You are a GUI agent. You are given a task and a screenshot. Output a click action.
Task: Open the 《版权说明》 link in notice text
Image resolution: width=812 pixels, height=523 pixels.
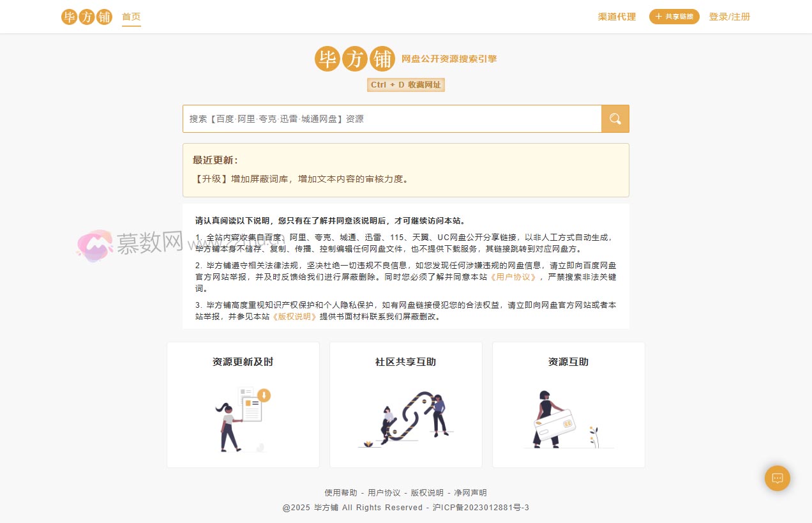pos(294,315)
